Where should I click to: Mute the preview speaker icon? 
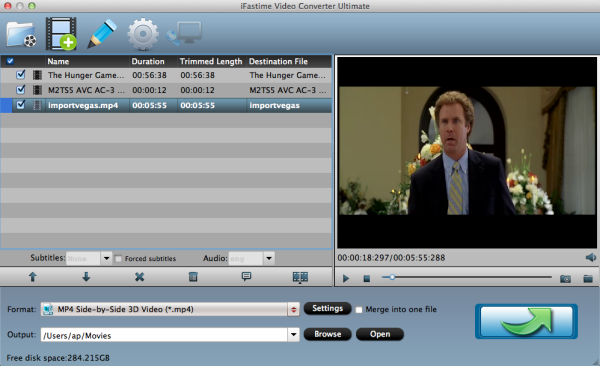[590, 257]
